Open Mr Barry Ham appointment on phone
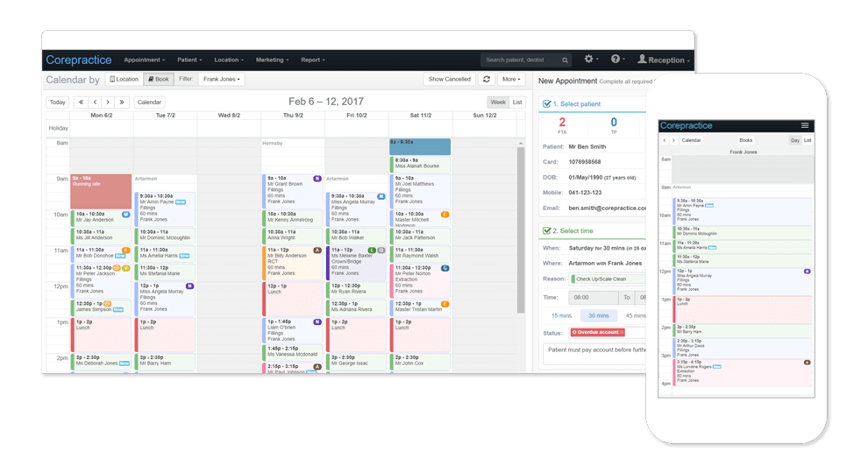The height and width of the screenshot is (473, 868). point(742,329)
